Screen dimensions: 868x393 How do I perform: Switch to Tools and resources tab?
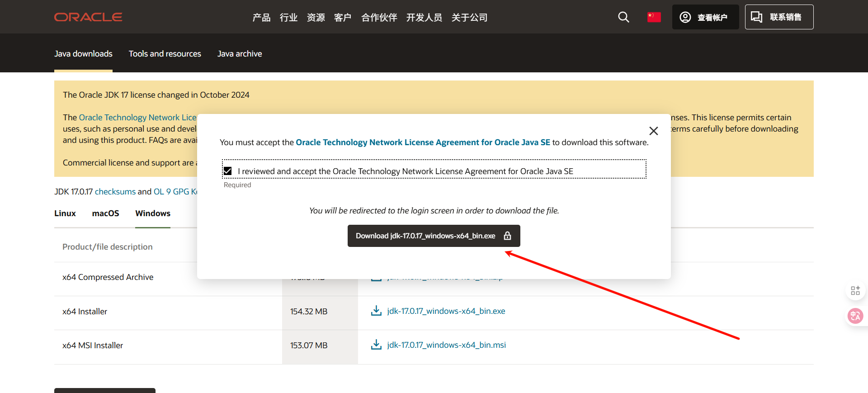click(165, 54)
